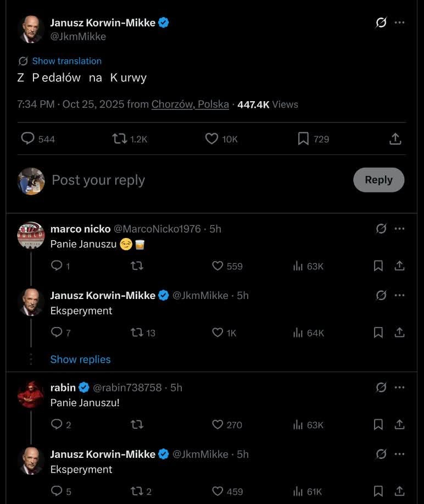
Task: Open replies on main post showing 544
Action: click(x=28, y=139)
